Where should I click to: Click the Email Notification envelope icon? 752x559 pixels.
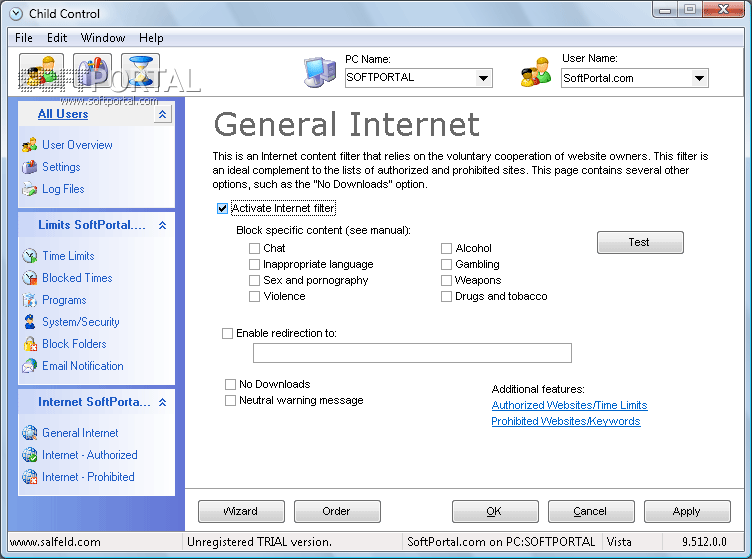coord(29,366)
